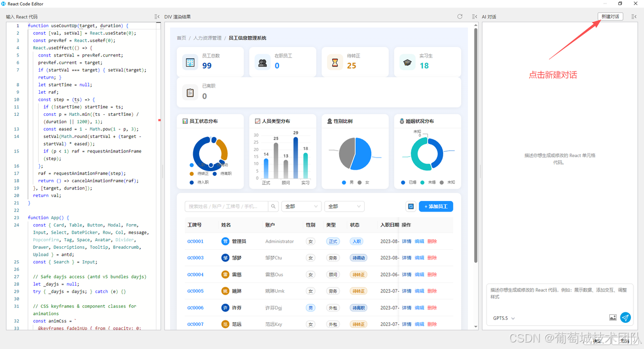Screen dimensions: 644x349
Task: Toggle the 待转正 legend in status chart
Action: (199, 174)
